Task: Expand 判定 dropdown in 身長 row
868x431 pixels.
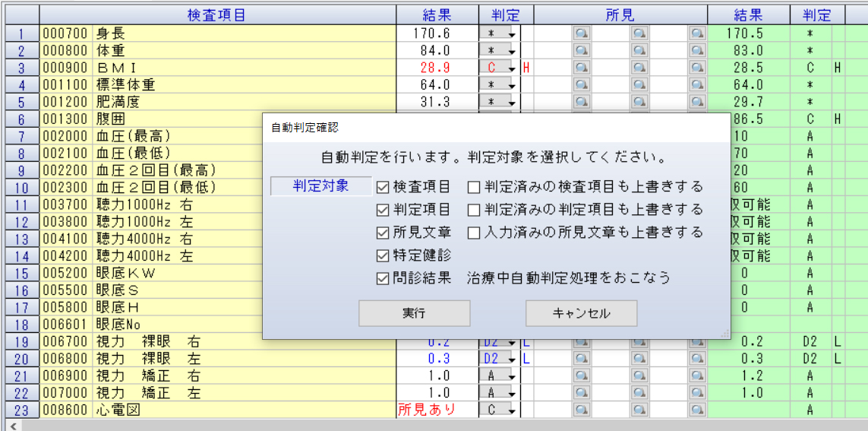Action: click(512, 34)
